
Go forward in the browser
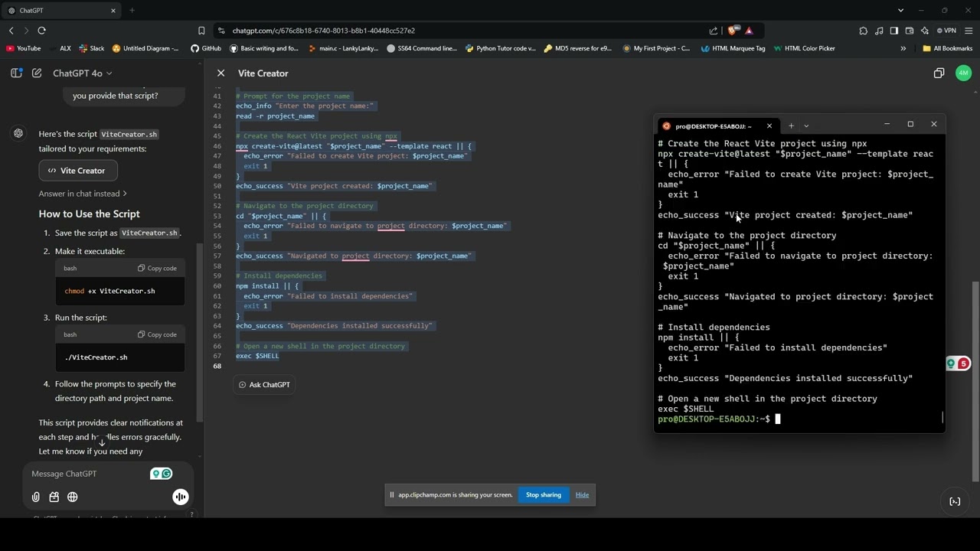click(26, 31)
